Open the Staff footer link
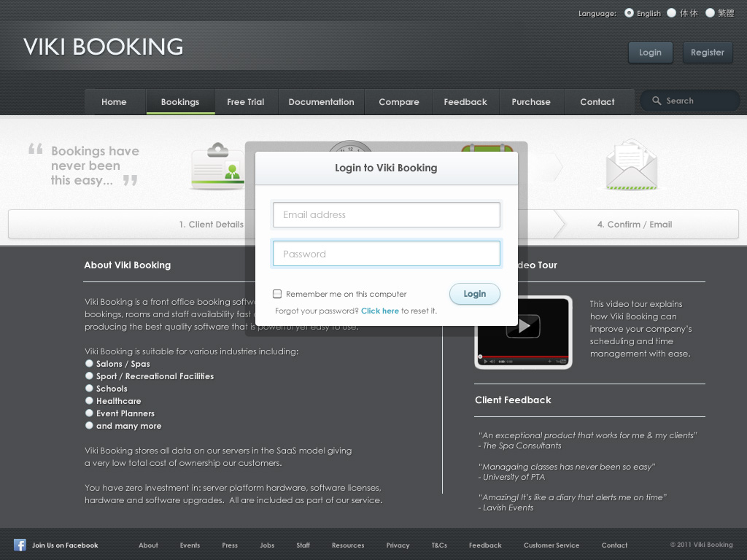Screen dimensions: 747x560 click(x=303, y=545)
